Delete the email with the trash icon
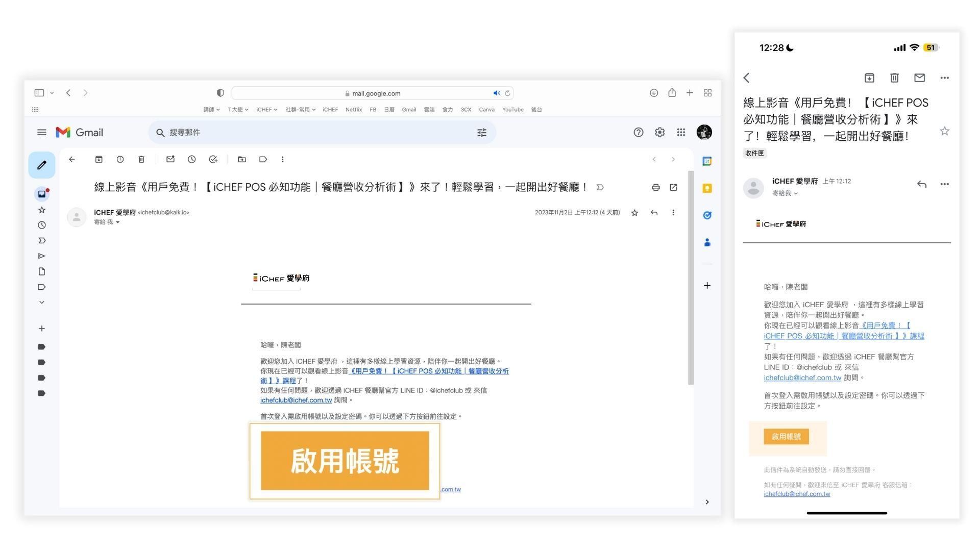980x551 pixels. (x=141, y=159)
